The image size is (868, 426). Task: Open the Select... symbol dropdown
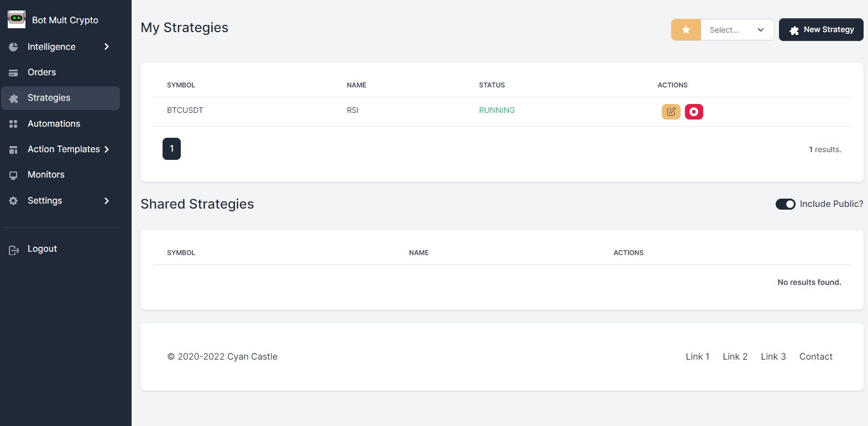tap(736, 30)
